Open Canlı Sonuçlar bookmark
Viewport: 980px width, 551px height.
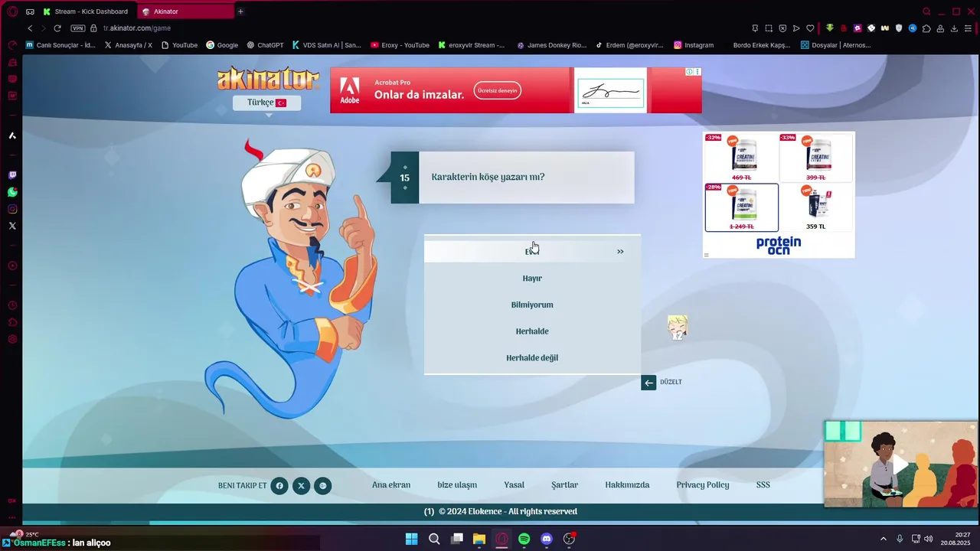click(60, 45)
